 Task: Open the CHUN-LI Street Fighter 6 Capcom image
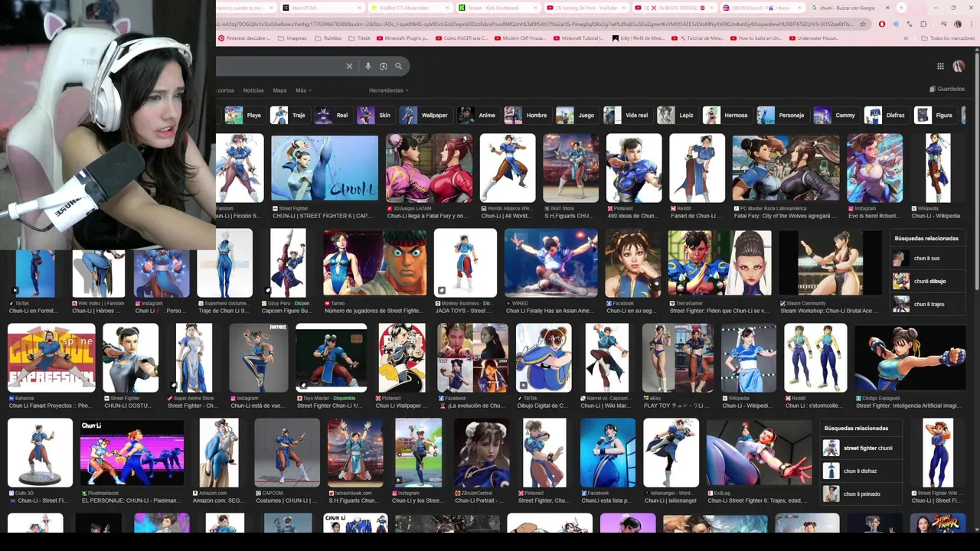click(325, 168)
